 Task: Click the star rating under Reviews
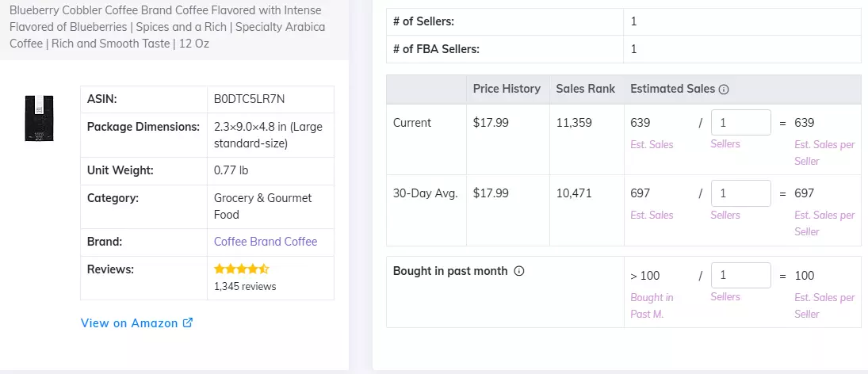pyautogui.click(x=241, y=269)
